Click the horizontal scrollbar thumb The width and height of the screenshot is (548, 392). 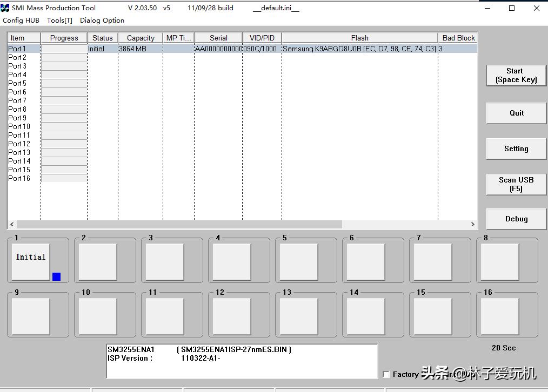coord(179,224)
